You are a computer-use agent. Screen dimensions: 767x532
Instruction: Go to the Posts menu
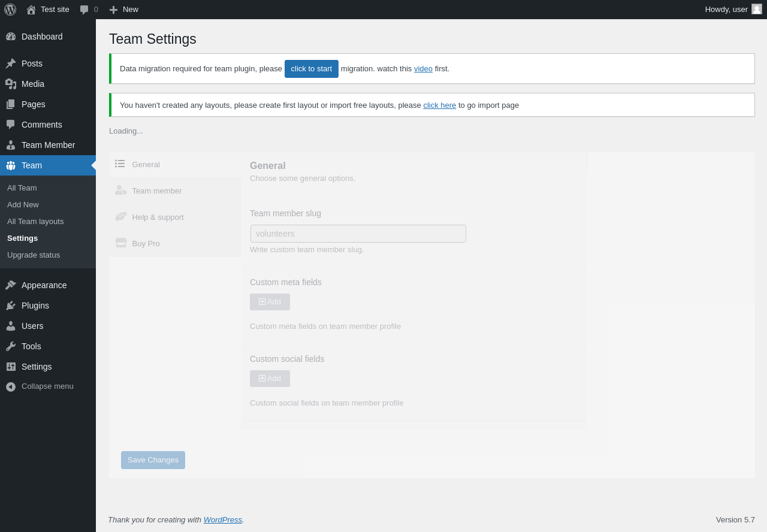pyautogui.click(x=32, y=64)
